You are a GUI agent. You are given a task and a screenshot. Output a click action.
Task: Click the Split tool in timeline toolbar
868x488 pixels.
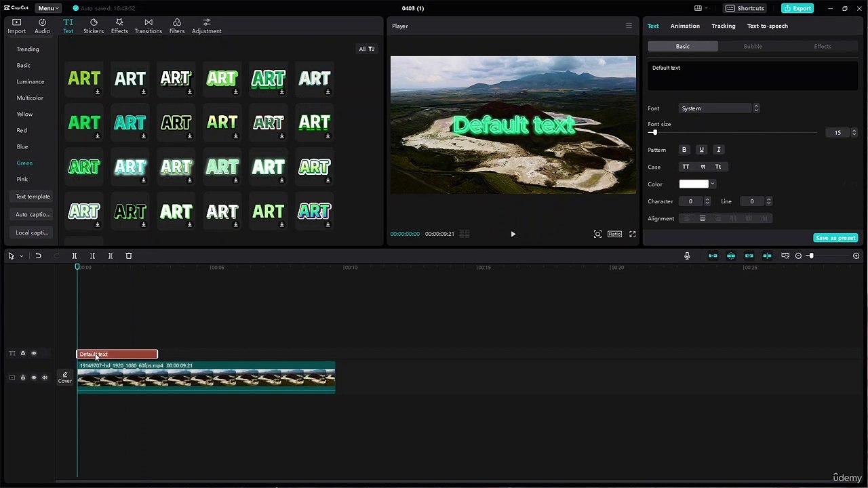pos(75,256)
